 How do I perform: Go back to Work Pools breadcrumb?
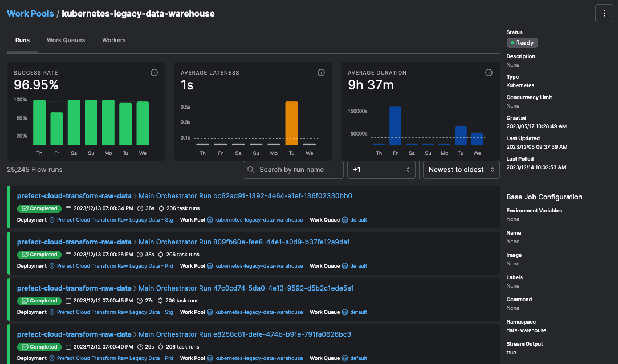coord(30,13)
